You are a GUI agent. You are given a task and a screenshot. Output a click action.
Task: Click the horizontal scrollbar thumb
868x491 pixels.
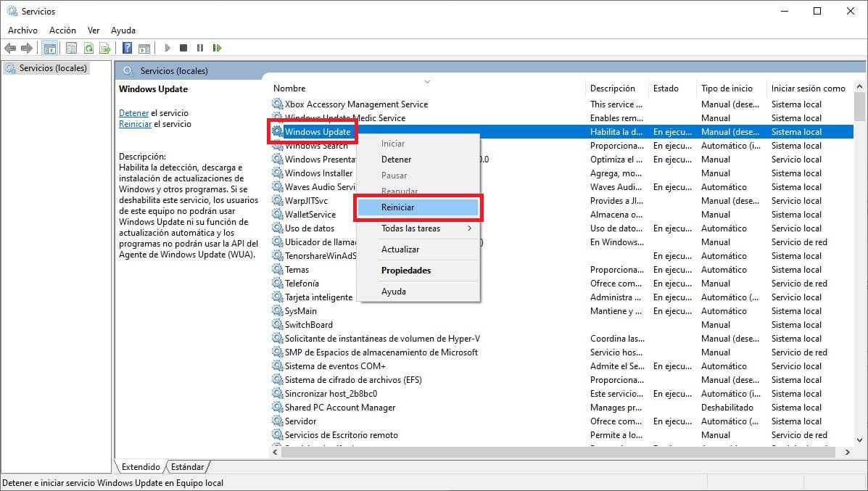[558, 453]
